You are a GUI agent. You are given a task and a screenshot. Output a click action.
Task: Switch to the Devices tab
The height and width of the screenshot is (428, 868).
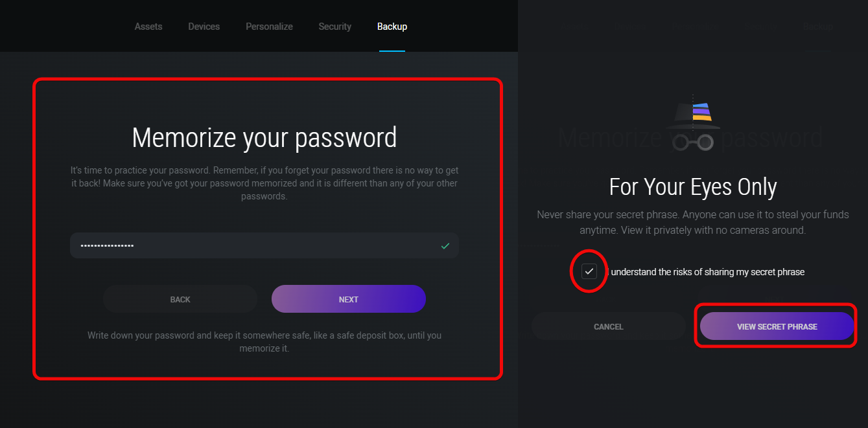204,27
